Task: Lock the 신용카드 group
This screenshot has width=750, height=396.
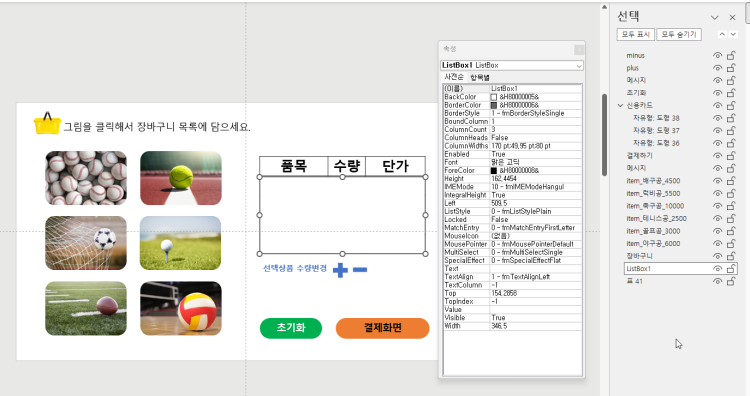Action: tap(731, 105)
